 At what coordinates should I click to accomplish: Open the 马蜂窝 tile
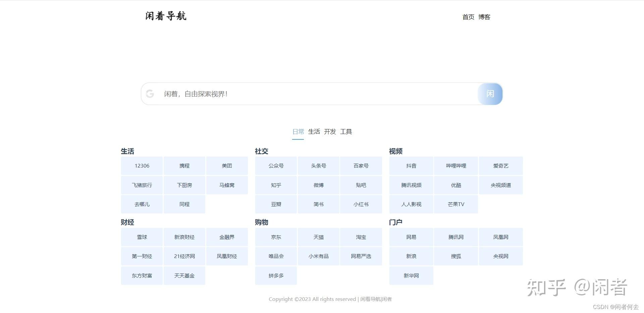pyautogui.click(x=227, y=185)
